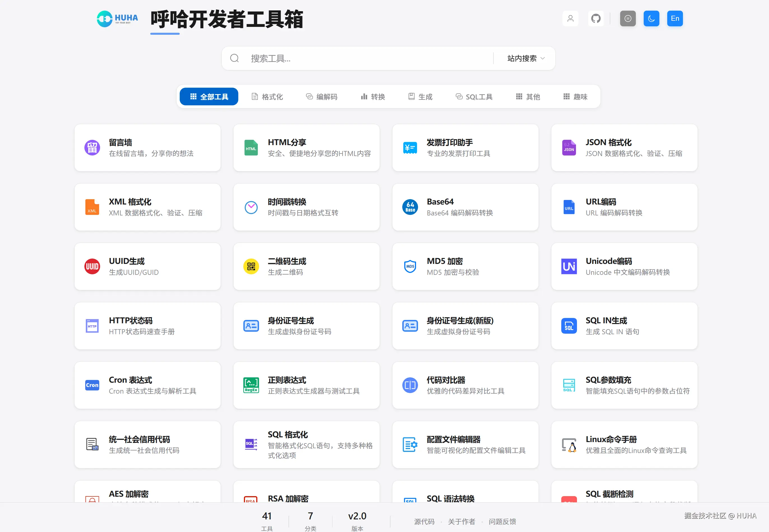Click the 问题反馈 link
The image size is (769, 532).
502,521
